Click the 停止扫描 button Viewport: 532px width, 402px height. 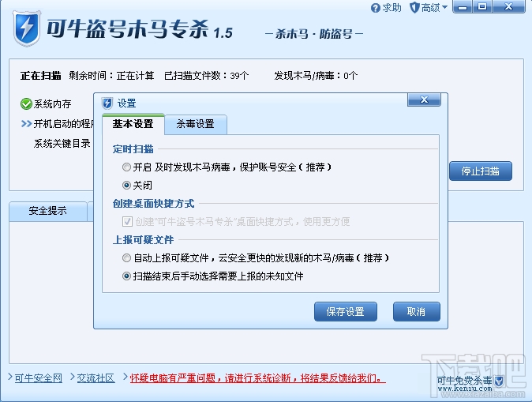coord(481,171)
